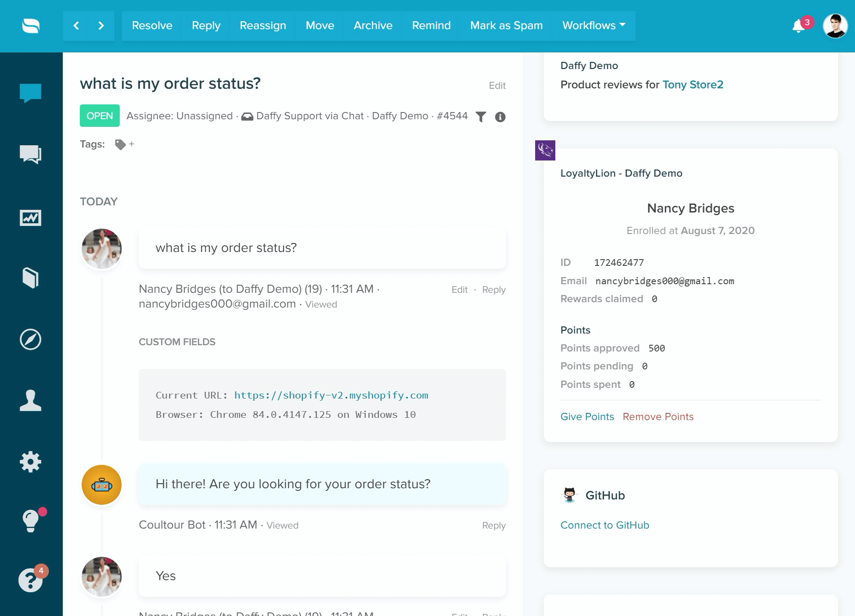Reply to Coultour Bot's message
Image resolution: width=855 pixels, height=616 pixels.
(x=493, y=525)
